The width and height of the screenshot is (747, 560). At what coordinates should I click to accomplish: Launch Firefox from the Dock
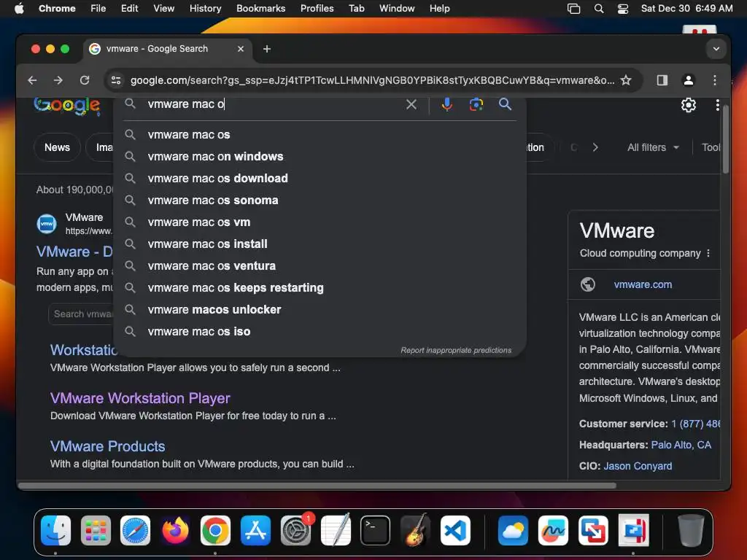tap(175, 530)
